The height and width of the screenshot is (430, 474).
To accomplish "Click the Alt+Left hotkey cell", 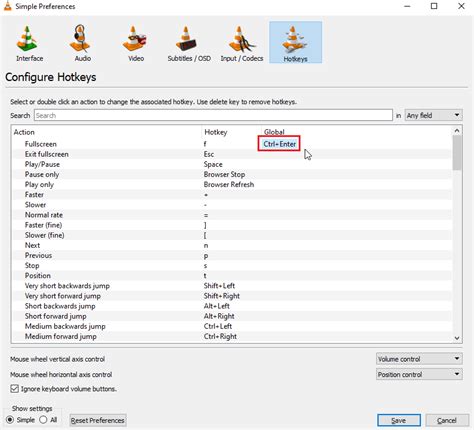I will pyautogui.click(x=217, y=306).
